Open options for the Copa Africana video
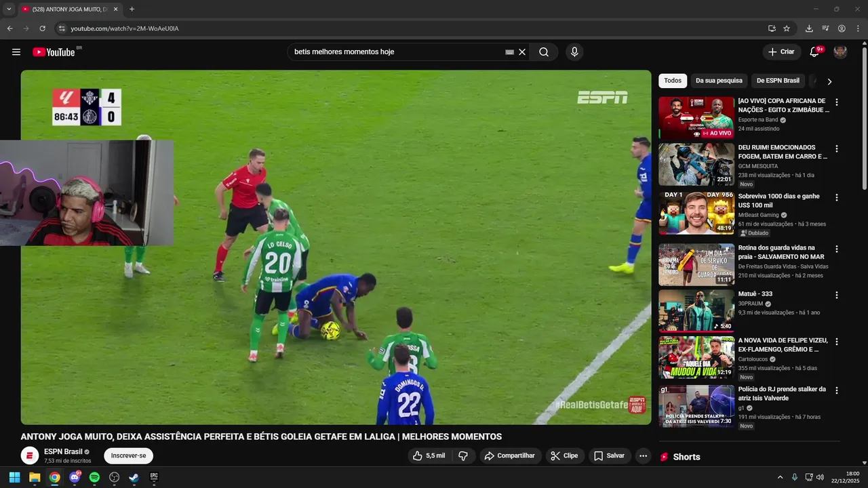 click(x=837, y=102)
